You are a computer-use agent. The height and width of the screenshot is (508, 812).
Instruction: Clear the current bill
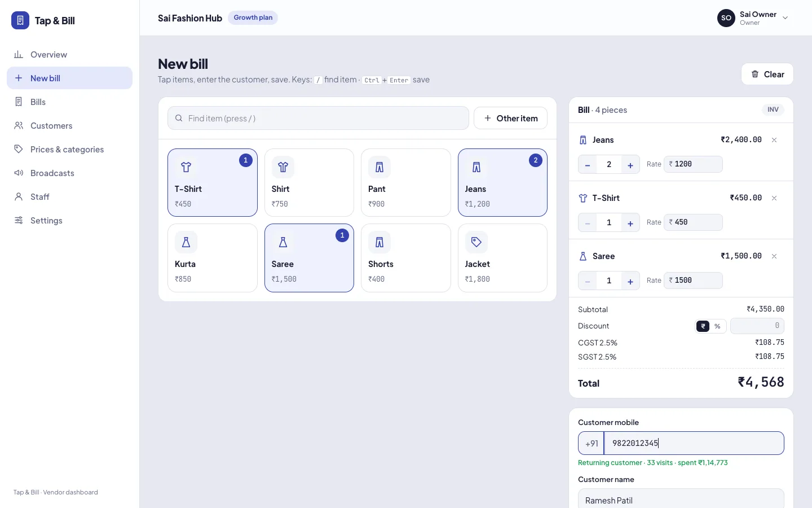[767, 74]
